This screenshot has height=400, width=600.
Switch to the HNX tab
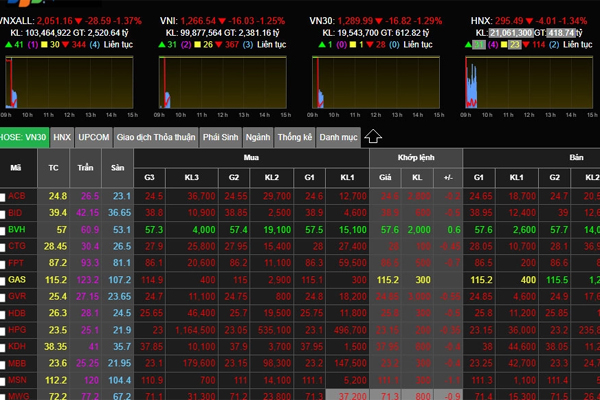(x=62, y=136)
